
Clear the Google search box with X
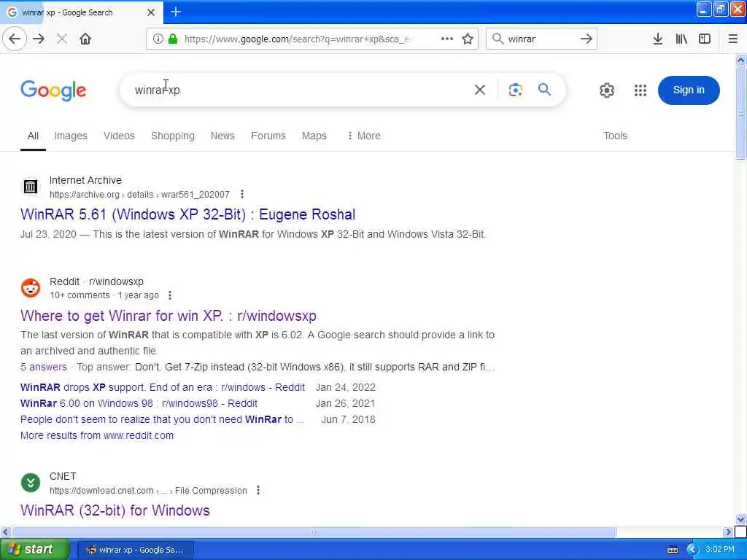click(x=480, y=90)
